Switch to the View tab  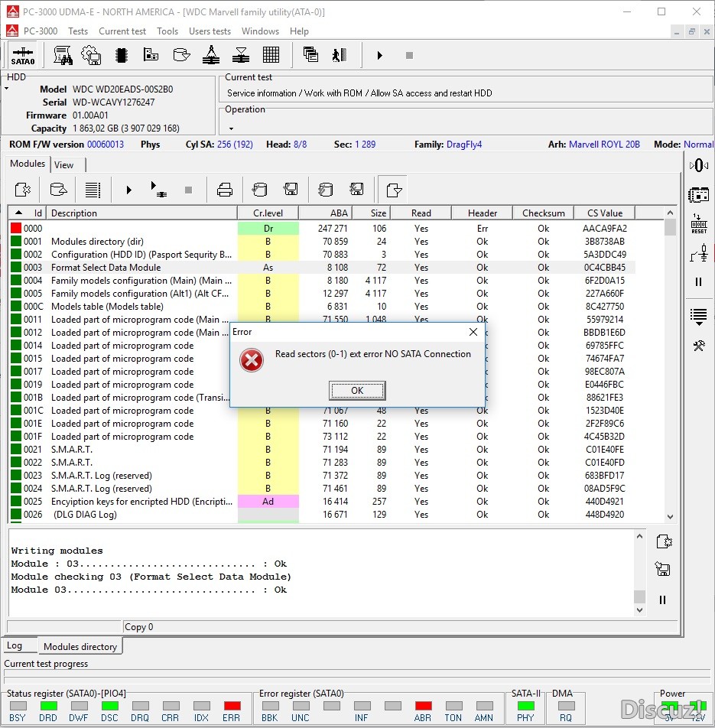coord(64,164)
